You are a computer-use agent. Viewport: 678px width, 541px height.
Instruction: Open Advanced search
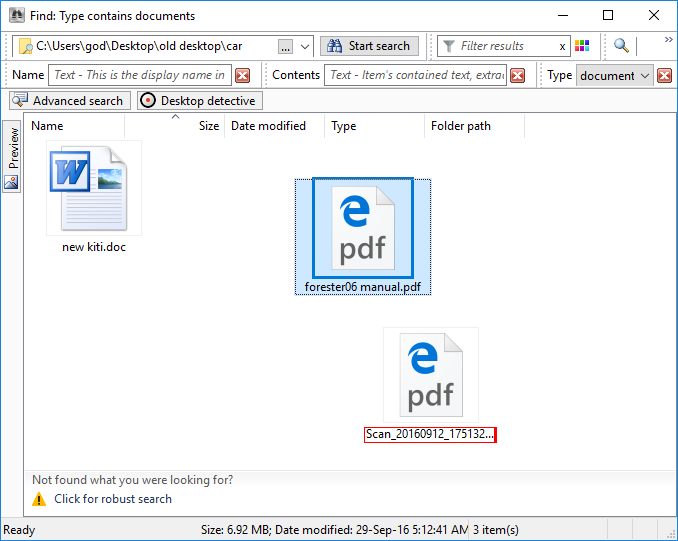coord(69,101)
